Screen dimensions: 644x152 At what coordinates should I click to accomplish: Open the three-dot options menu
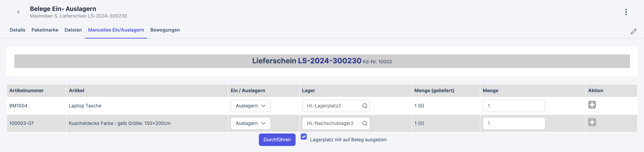click(626, 12)
